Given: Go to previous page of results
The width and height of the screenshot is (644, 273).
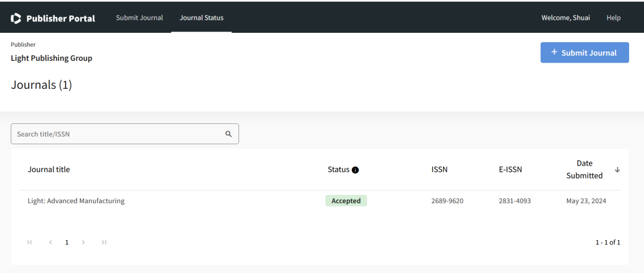Looking at the screenshot, I should (x=51, y=242).
